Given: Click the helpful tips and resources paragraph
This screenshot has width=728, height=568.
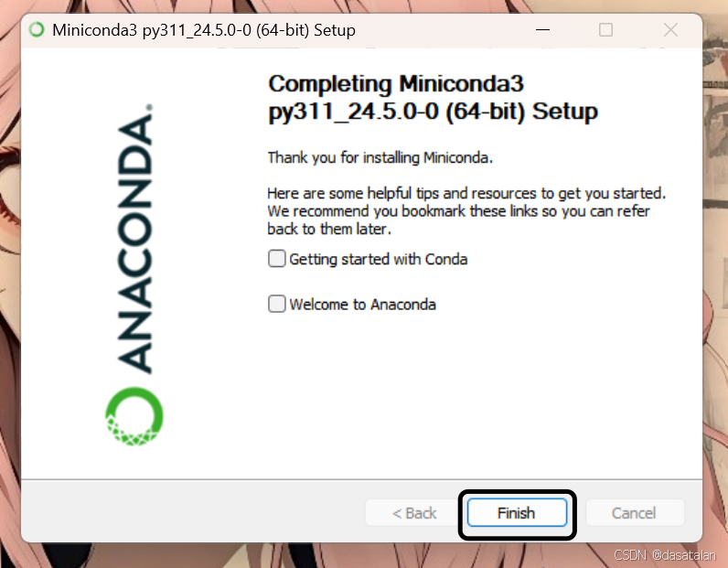Looking at the screenshot, I should [466, 211].
